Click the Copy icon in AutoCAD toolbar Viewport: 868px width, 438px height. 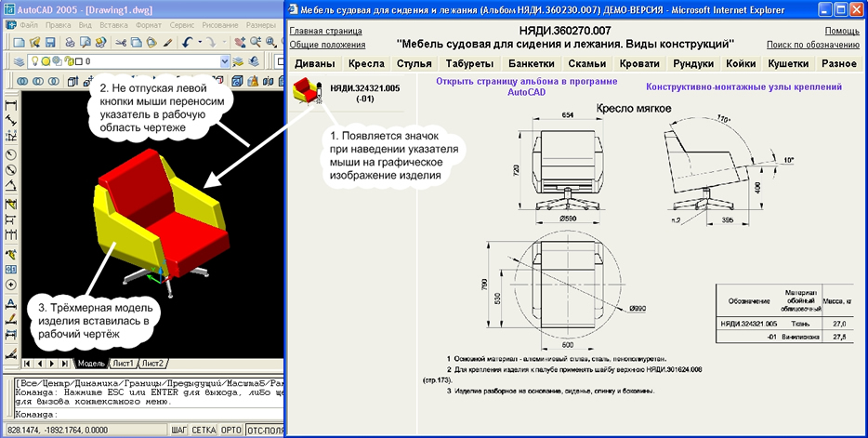pyautogui.click(x=136, y=42)
